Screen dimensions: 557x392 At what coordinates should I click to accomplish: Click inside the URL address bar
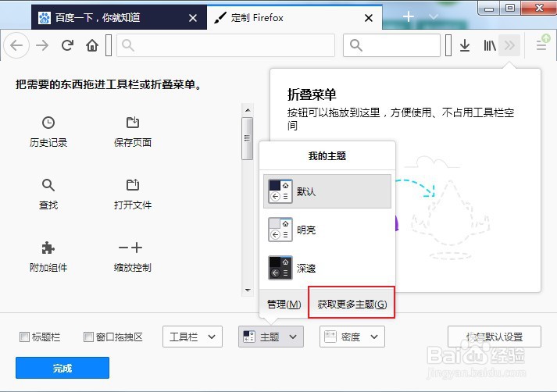[226, 45]
